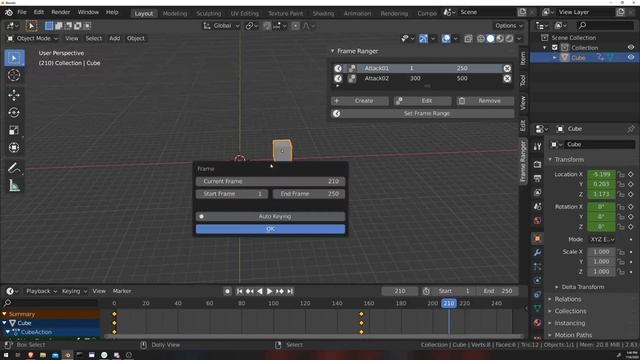The width and height of the screenshot is (640, 360).
Task: Play animation in reverse
Action: tap(260, 291)
